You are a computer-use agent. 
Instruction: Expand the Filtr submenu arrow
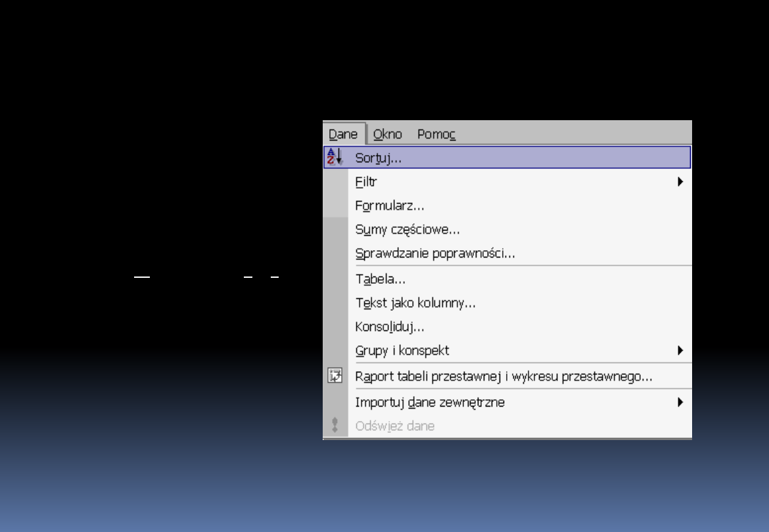680,182
